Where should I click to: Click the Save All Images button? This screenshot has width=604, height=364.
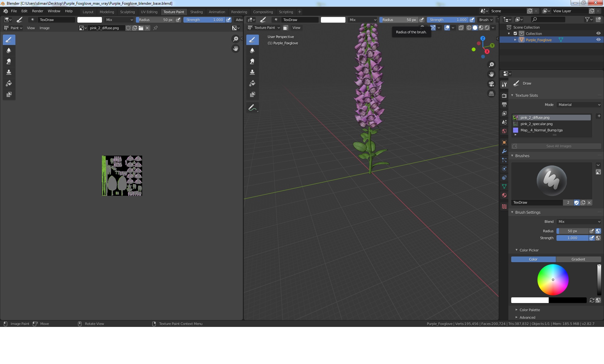click(559, 146)
